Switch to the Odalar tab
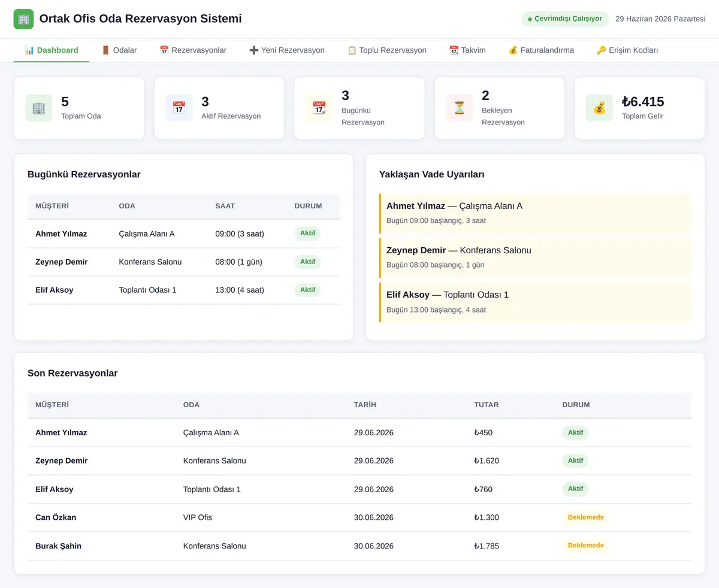The height and width of the screenshot is (588, 719). tap(119, 50)
